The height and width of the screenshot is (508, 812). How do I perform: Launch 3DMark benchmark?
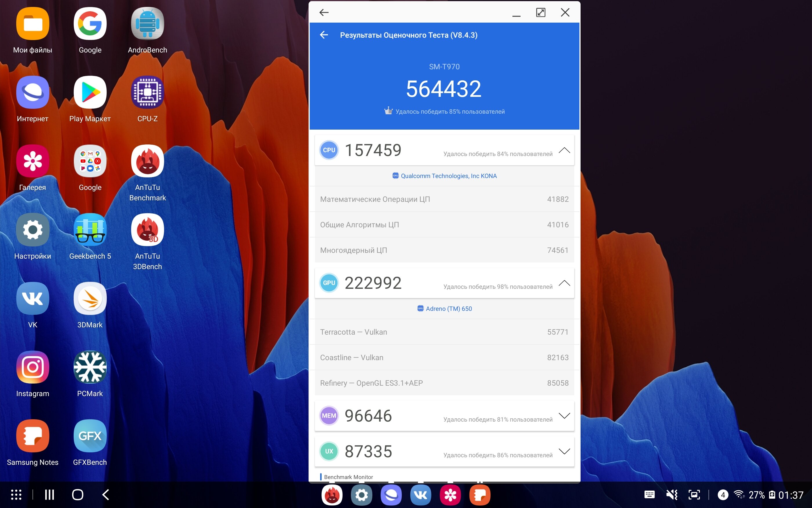tap(90, 298)
